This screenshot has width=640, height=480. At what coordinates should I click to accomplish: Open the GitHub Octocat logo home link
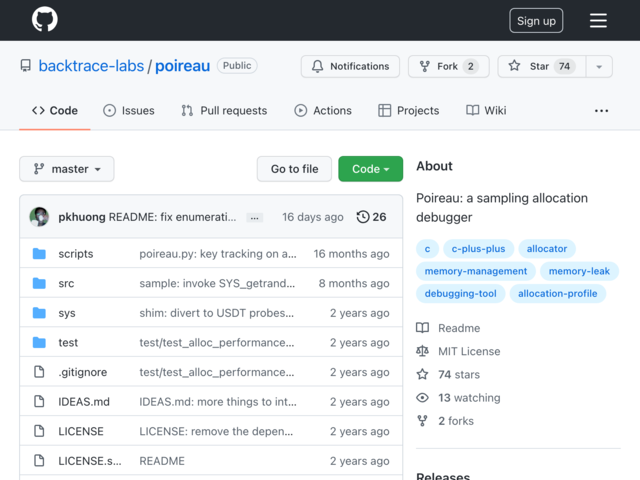point(44,20)
